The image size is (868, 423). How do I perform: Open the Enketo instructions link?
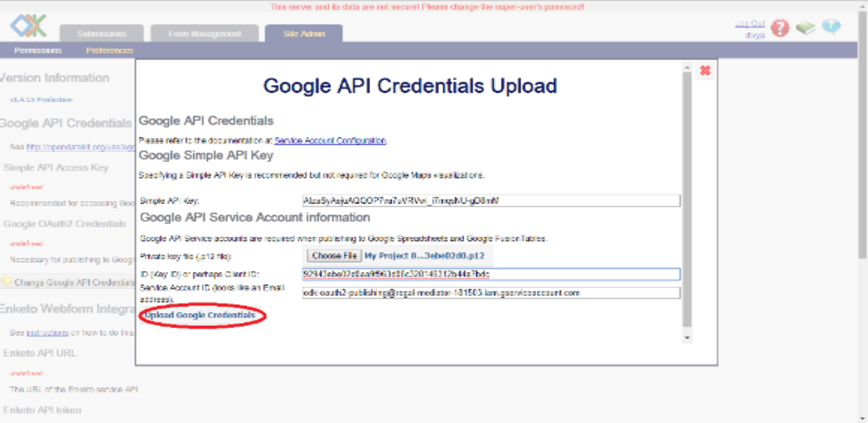click(47, 333)
